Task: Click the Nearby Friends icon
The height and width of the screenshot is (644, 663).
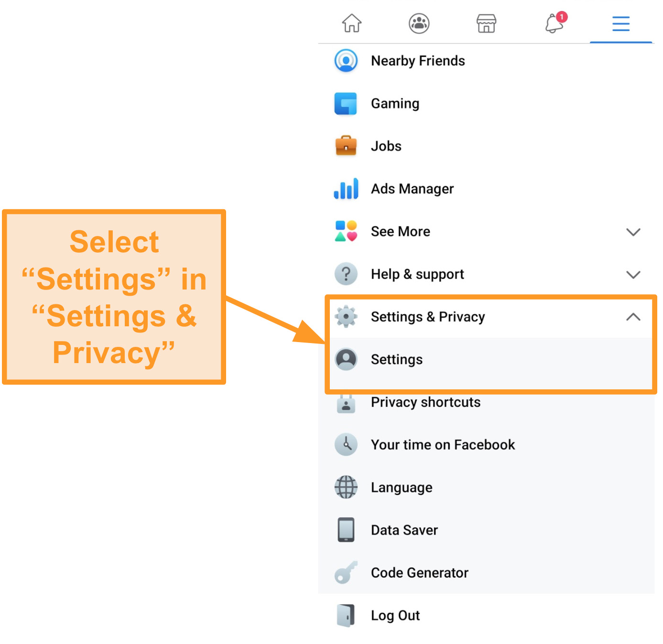Action: coord(346,61)
